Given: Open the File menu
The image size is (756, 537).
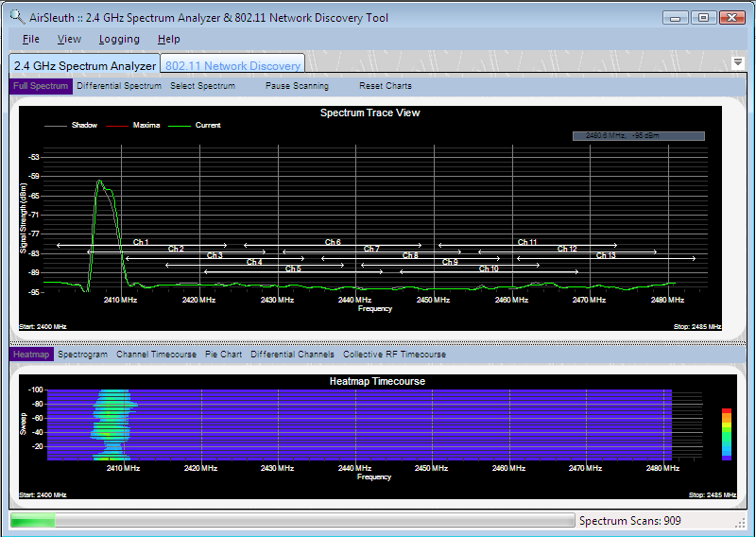Looking at the screenshot, I should (x=31, y=39).
